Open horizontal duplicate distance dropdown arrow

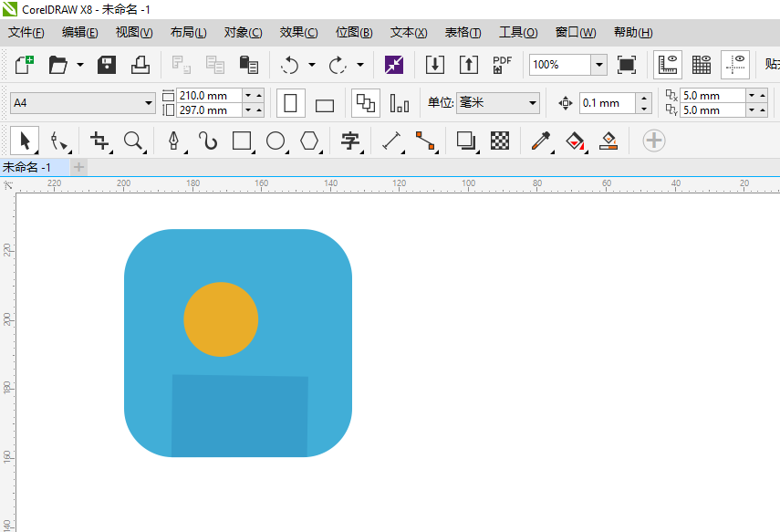point(752,95)
